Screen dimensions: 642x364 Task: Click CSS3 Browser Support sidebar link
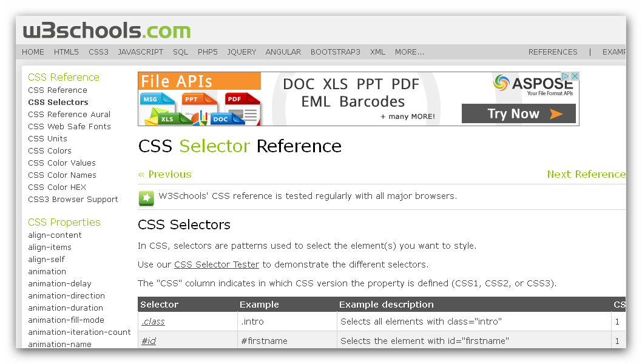(x=73, y=200)
